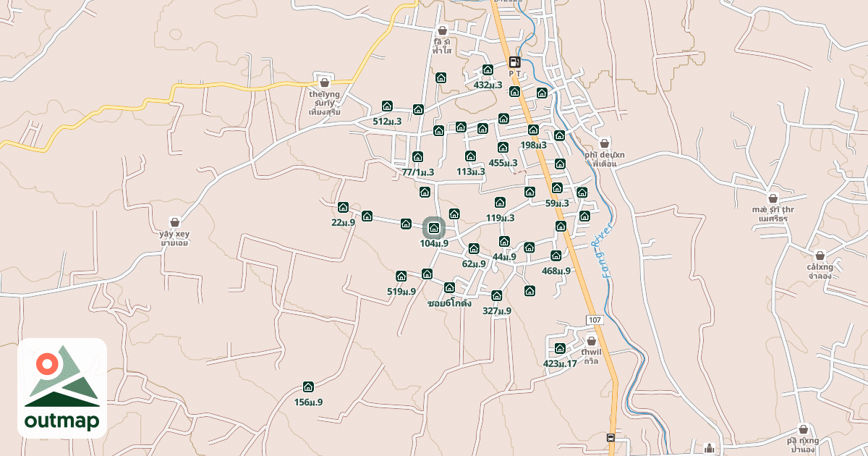
Task: Open the house marker labeled 77/1ม.3
Action: (x=417, y=156)
